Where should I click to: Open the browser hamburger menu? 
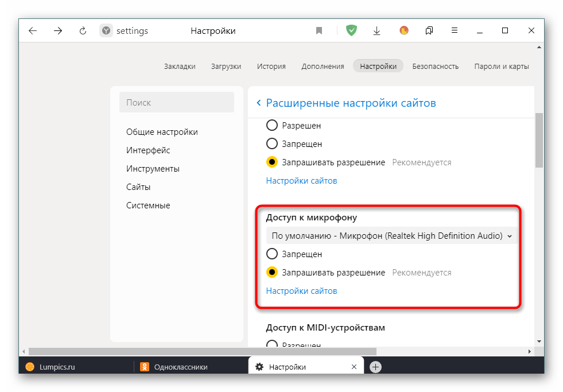click(x=454, y=31)
